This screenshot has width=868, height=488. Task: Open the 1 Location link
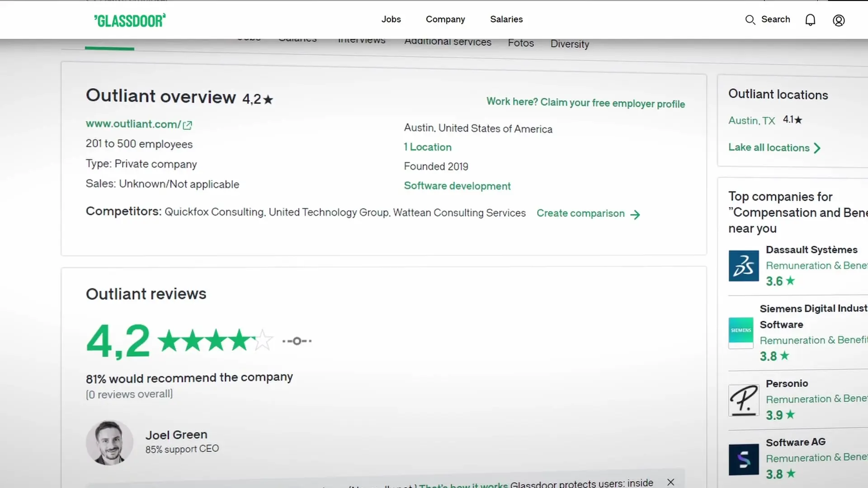point(428,147)
